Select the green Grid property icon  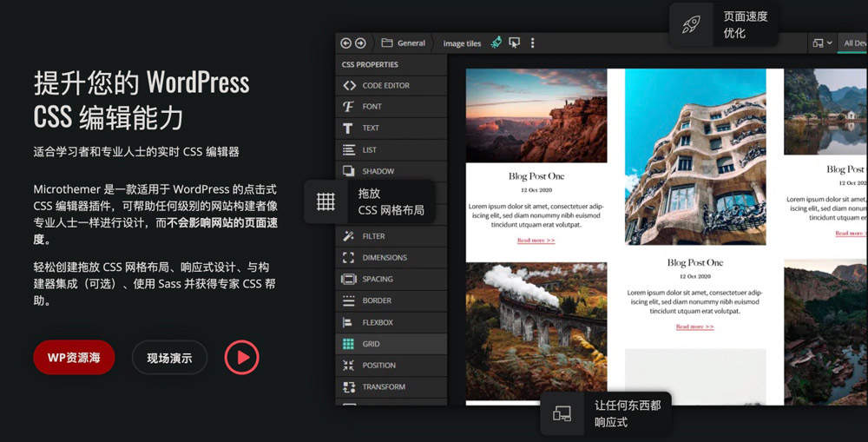pos(348,344)
